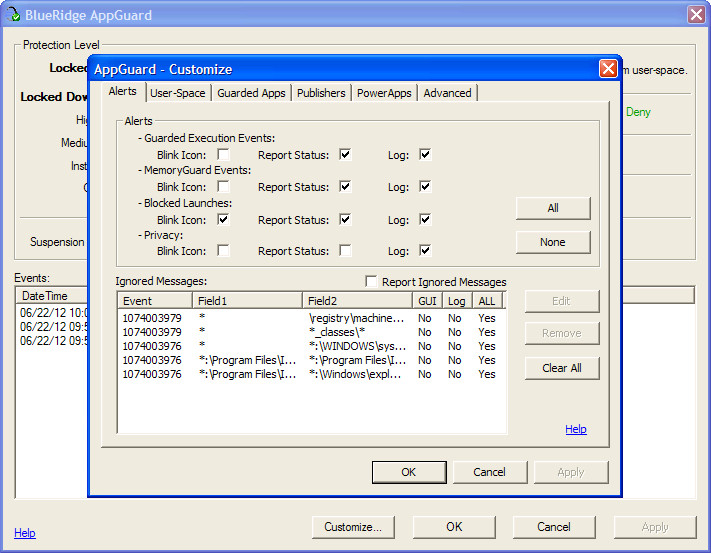The width and height of the screenshot is (711, 553).
Task: Close the BlueRidge AppGuard main window
Action: click(696, 15)
